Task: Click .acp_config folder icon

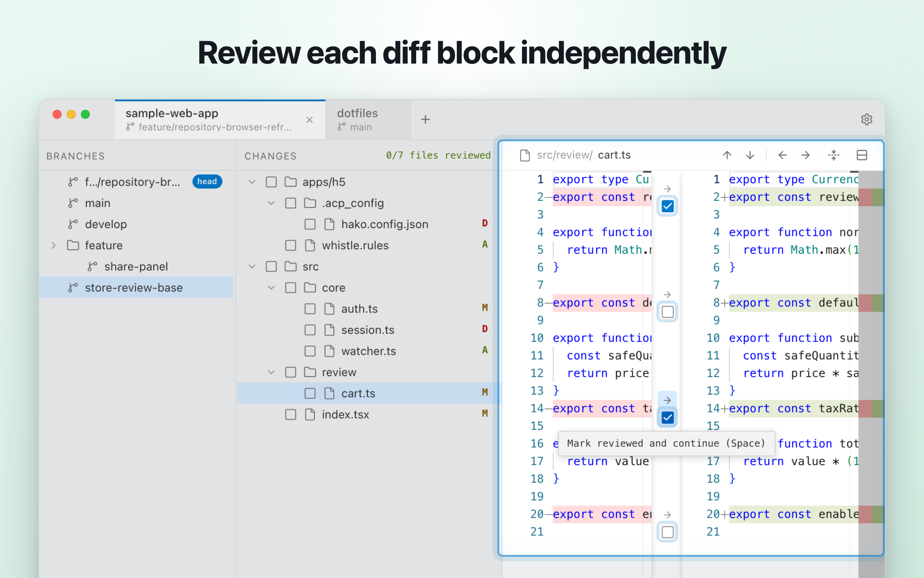Action: click(x=310, y=203)
